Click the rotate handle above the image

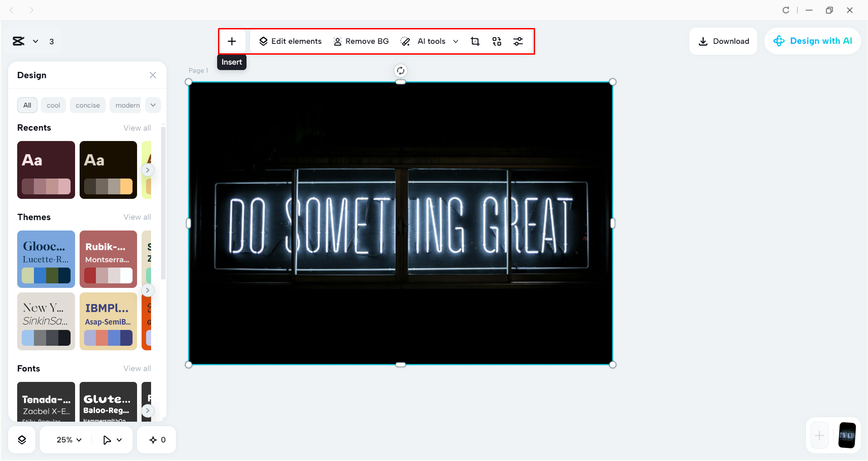[401, 71]
